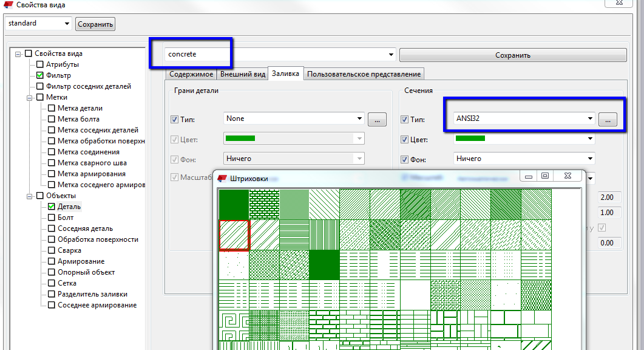The image size is (644, 350).
Task: Click Сохранить next to the standard dropdown
Action: (95, 24)
